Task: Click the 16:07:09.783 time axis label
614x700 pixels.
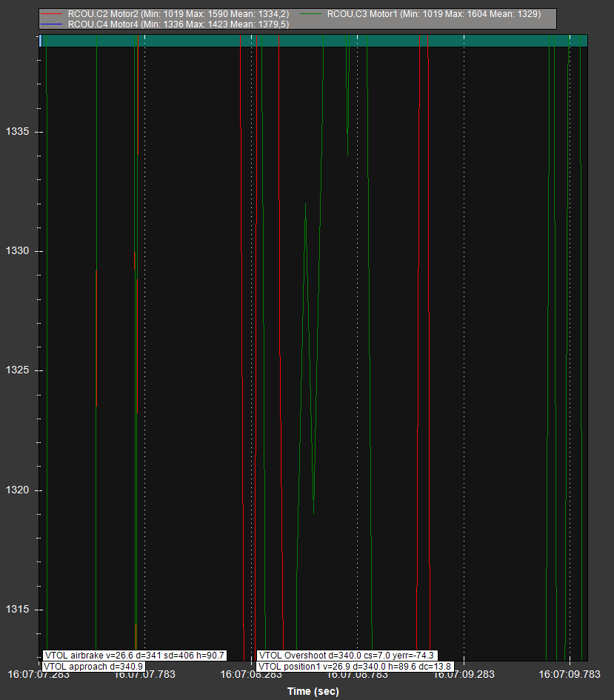Action: pos(570,674)
